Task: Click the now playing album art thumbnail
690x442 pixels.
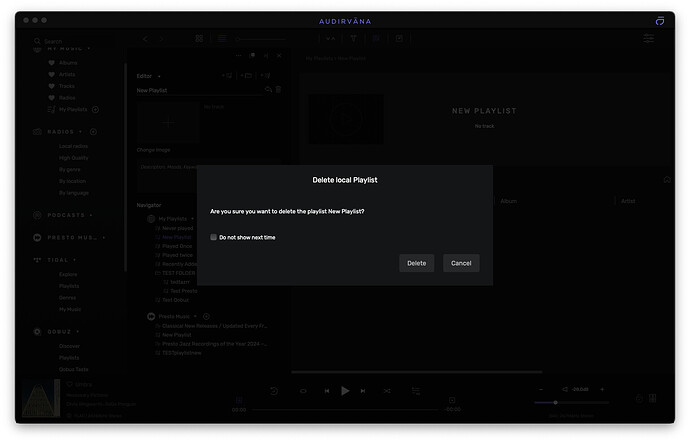Action: [x=40, y=398]
